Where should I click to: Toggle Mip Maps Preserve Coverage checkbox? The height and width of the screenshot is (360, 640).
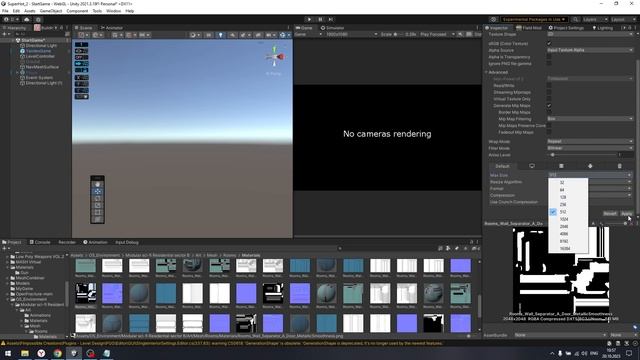point(549,125)
